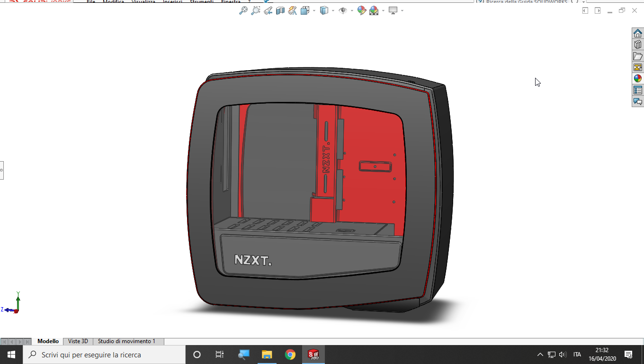644x364 pixels.
Task: Open Appearances, Scenes and Decals tab
Action: tap(638, 79)
